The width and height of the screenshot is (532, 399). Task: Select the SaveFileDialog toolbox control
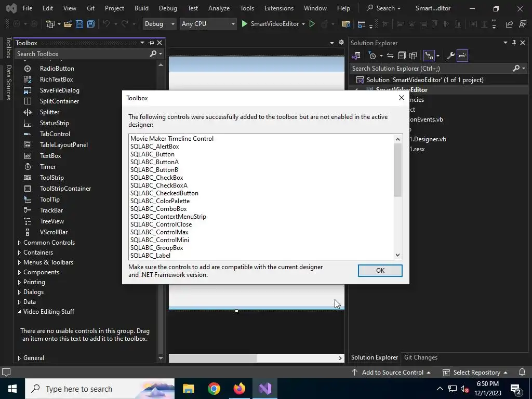click(59, 90)
